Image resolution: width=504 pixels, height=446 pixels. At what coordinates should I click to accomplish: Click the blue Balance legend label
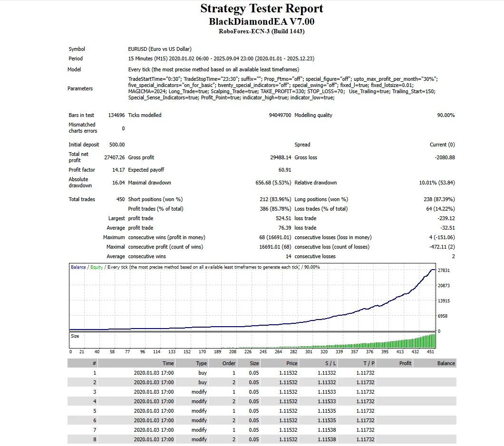coord(78,267)
